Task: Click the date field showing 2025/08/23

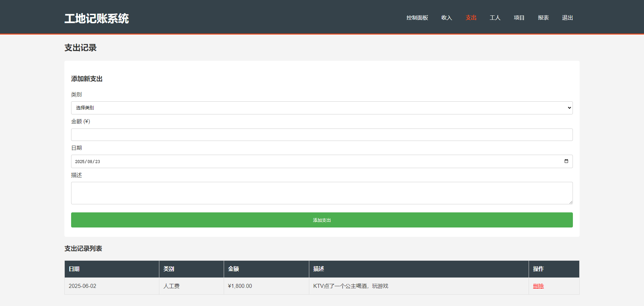Action: (x=322, y=161)
